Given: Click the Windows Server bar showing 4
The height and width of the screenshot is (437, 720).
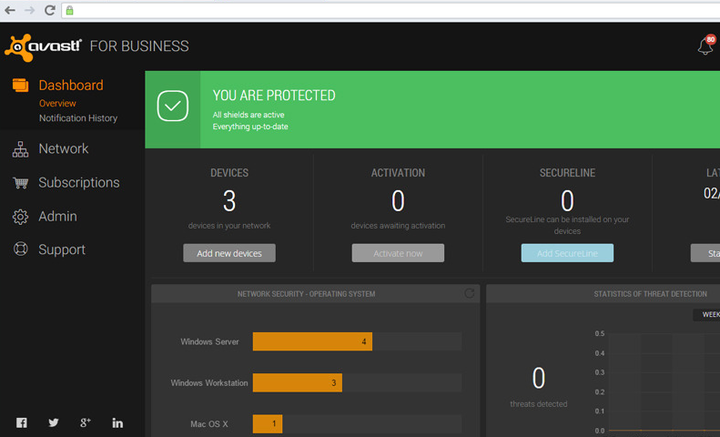Looking at the screenshot, I should (x=312, y=342).
